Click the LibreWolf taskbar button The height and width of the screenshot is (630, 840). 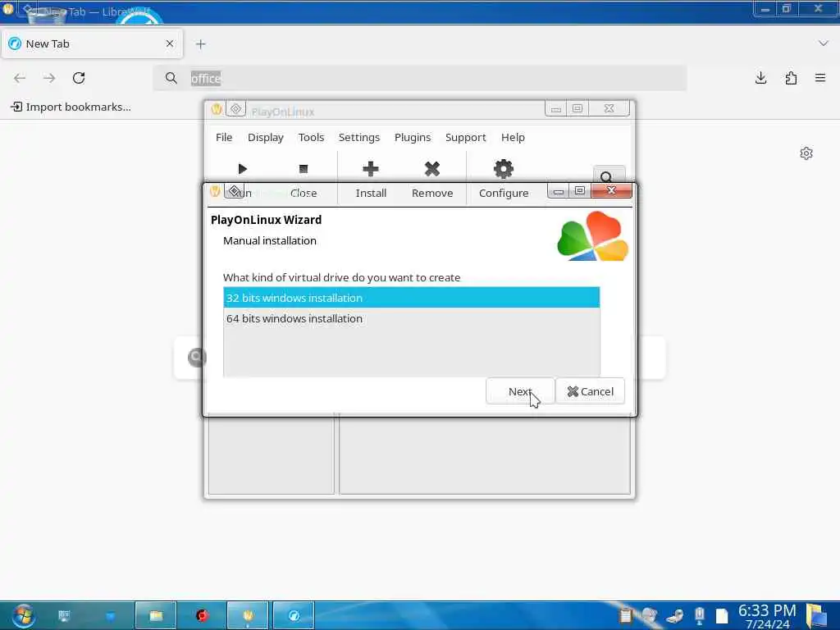pos(294,615)
